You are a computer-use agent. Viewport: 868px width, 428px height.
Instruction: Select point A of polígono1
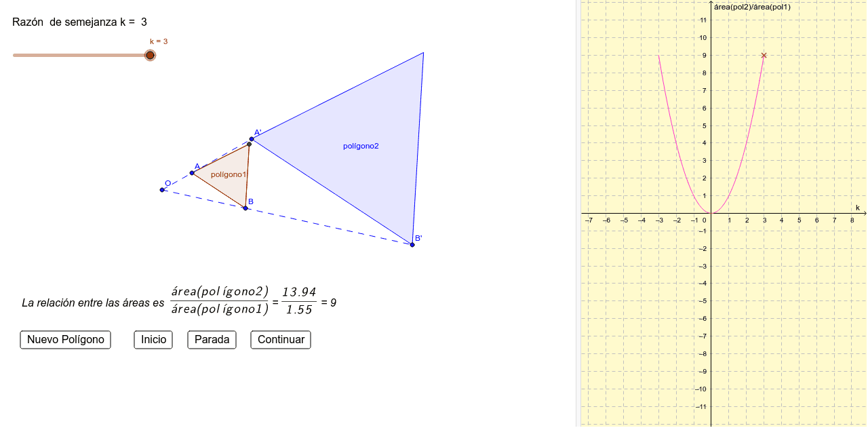pos(192,173)
